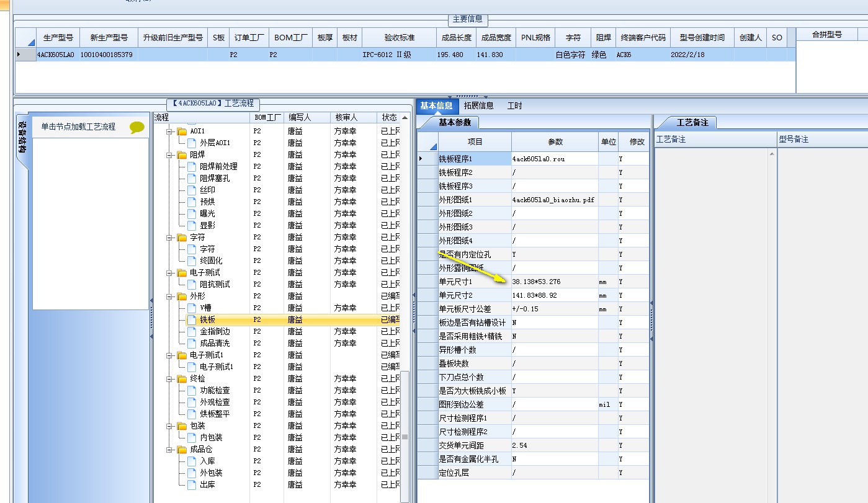
Task: Click document icon beside 内包装
Action: tap(192, 437)
